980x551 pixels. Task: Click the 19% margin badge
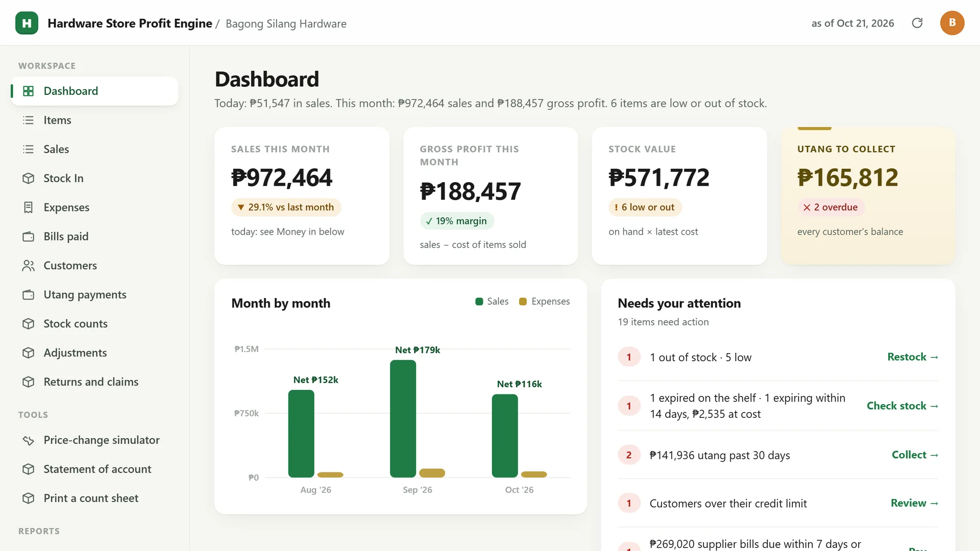click(x=457, y=221)
